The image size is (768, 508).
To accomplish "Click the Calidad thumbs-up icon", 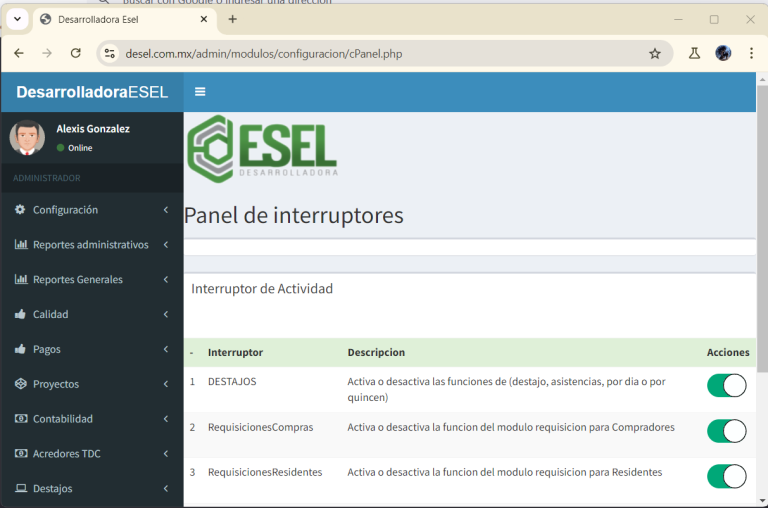I will (x=20, y=314).
